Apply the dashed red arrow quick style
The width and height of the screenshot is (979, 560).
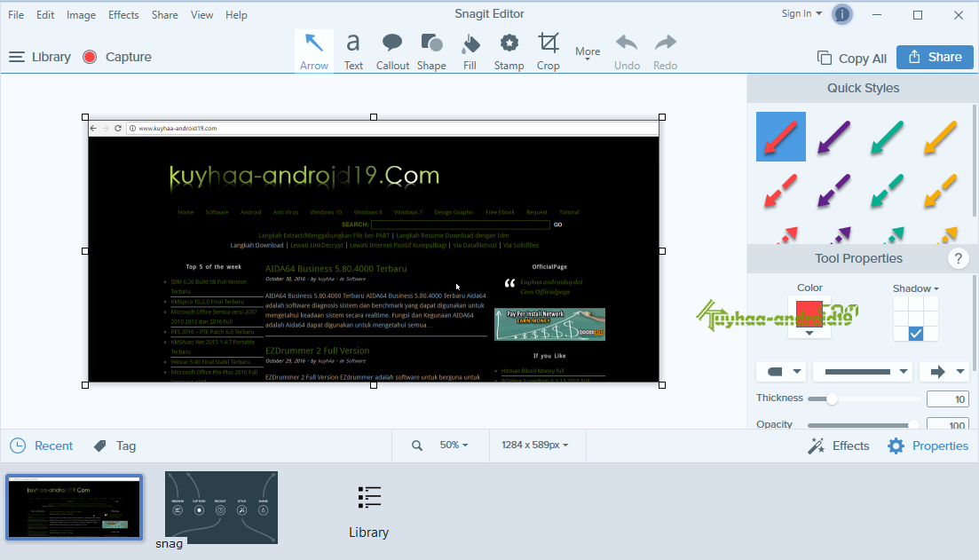[781, 191]
